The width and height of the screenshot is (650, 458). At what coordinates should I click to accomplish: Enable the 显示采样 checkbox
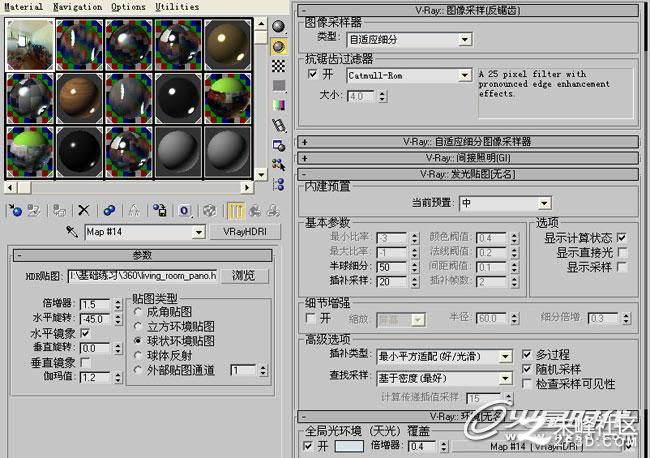621,267
